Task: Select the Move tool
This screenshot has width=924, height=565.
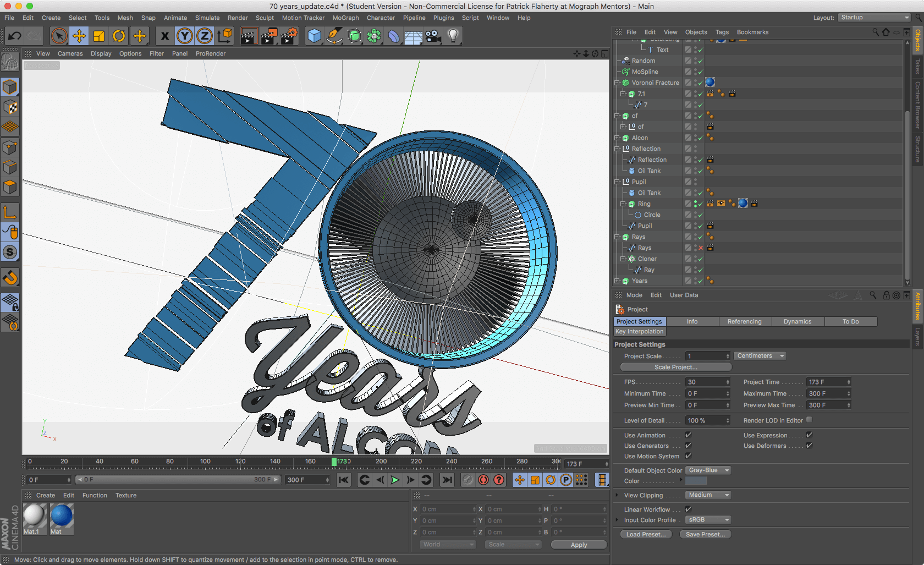Action: click(79, 36)
